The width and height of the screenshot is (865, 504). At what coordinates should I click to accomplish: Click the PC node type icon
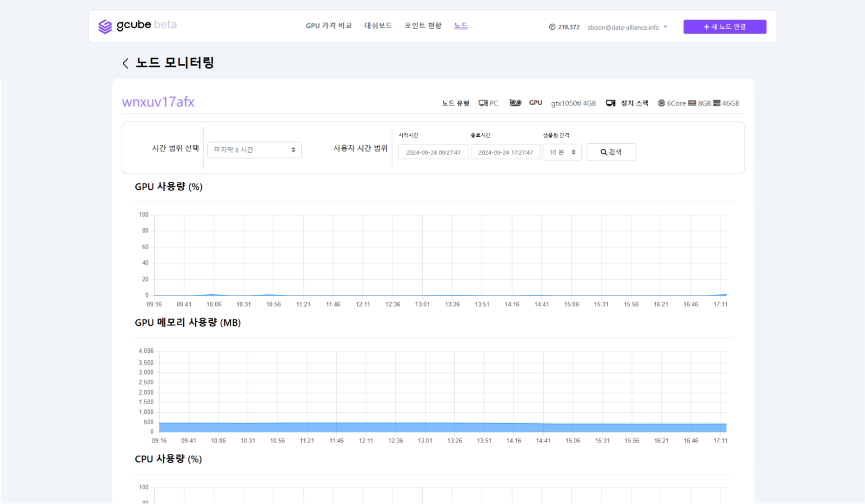483,103
